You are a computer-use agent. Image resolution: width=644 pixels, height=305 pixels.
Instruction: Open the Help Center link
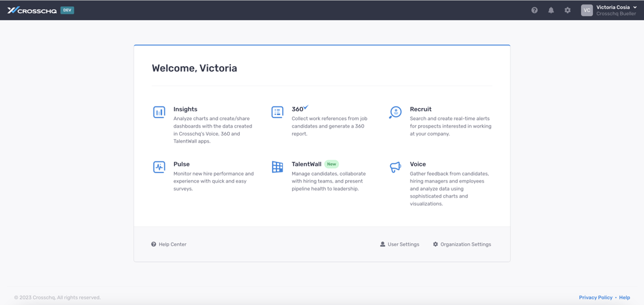tap(172, 244)
